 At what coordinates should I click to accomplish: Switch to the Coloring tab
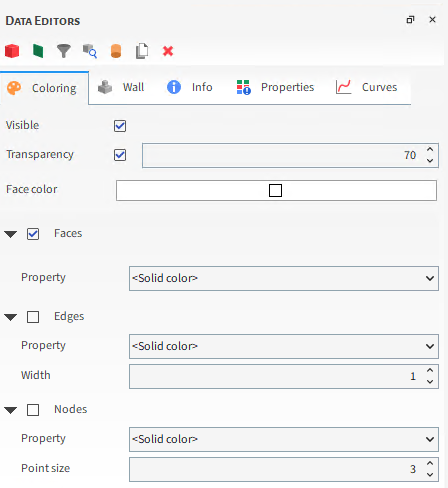click(44, 88)
